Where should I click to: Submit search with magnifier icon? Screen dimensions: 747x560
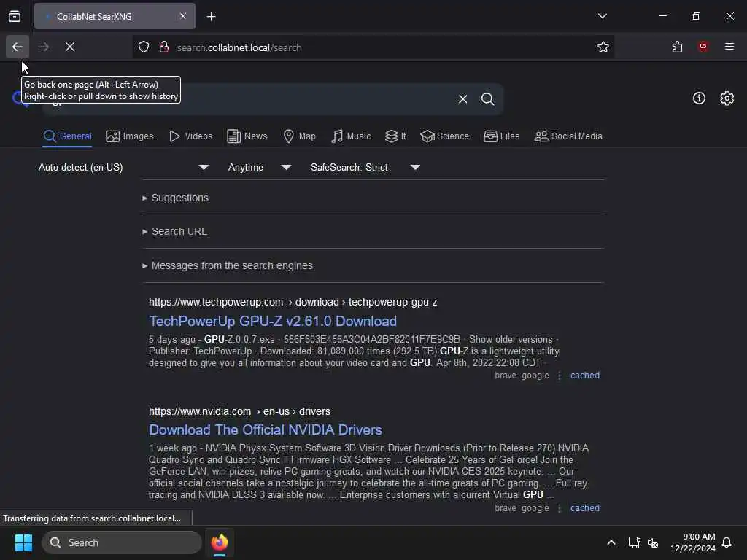point(487,99)
